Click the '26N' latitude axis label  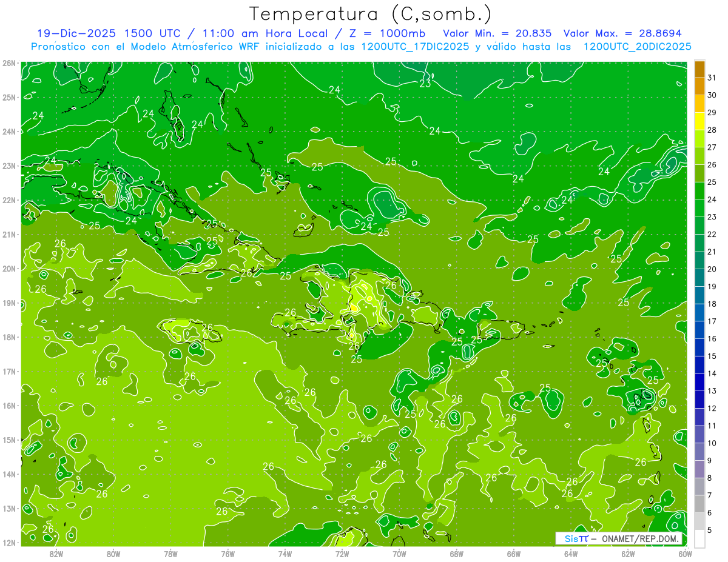[x=9, y=63]
